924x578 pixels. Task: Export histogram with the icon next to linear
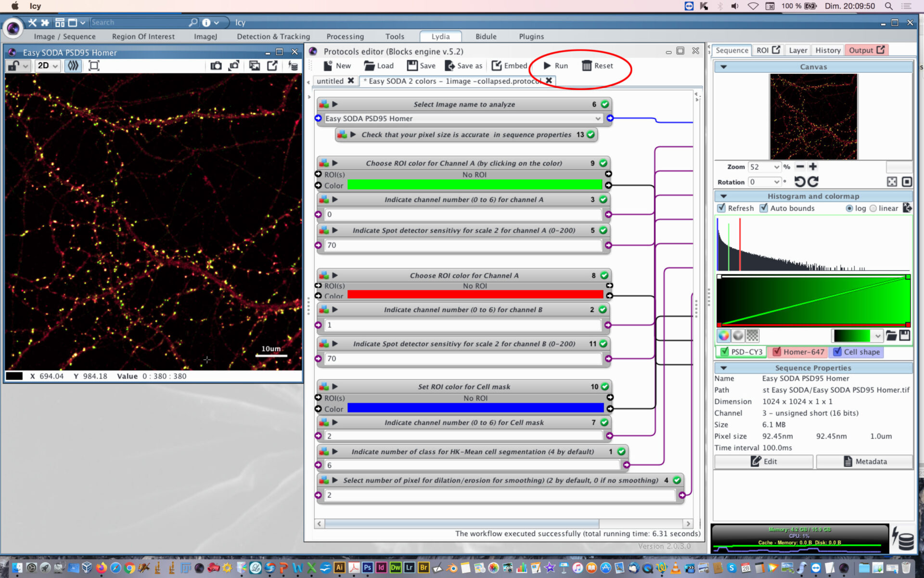coord(907,208)
